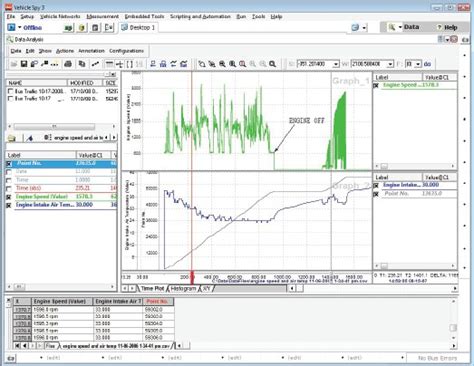Viewport: 474px width, 366px height.
Task: Click the icon at bottom-left status bar
Action: click(11, 358)
